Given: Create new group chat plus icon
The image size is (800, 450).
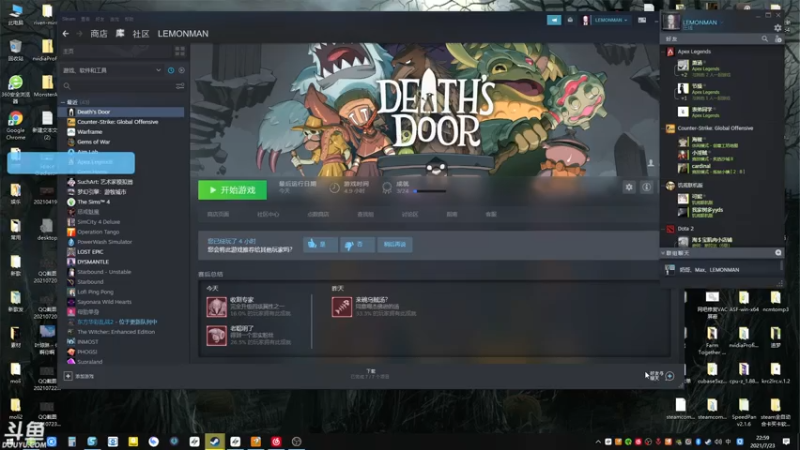Looking at the screenshot, I should [778, 253].
